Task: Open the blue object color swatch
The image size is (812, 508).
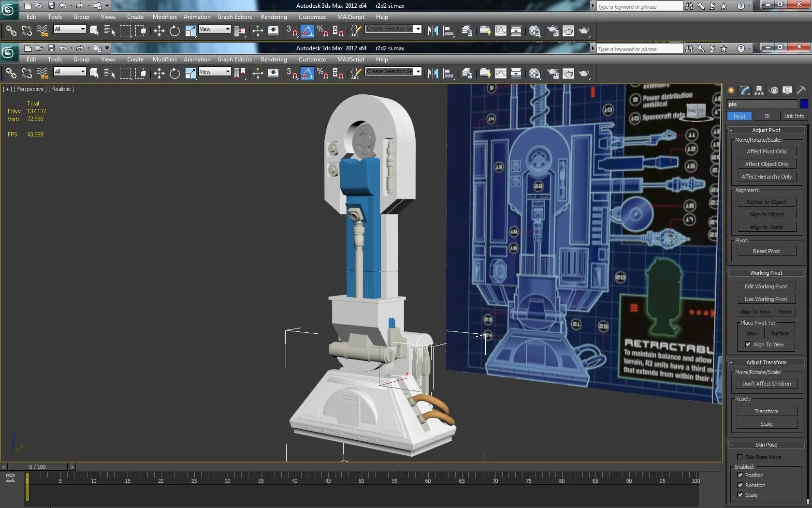Action: tap(804, 104)
